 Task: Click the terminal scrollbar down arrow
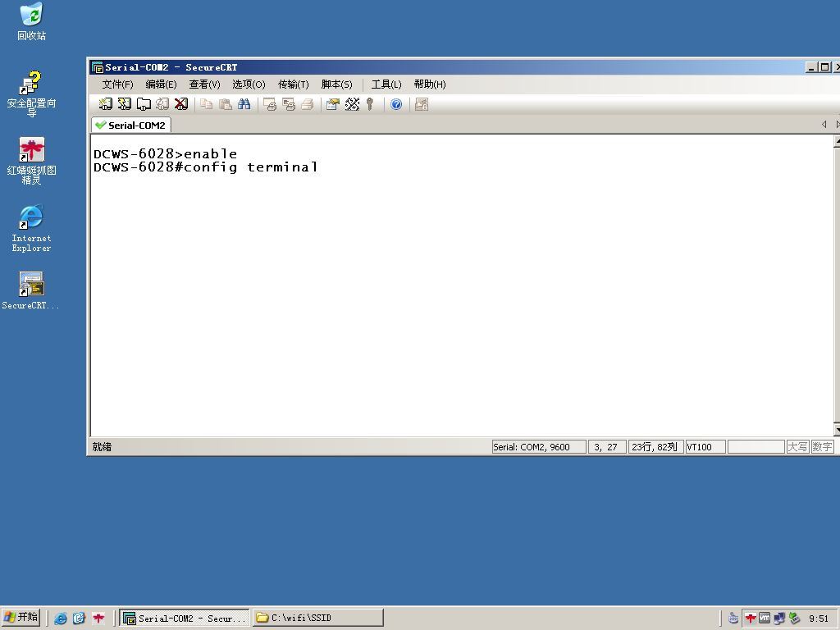837,430
